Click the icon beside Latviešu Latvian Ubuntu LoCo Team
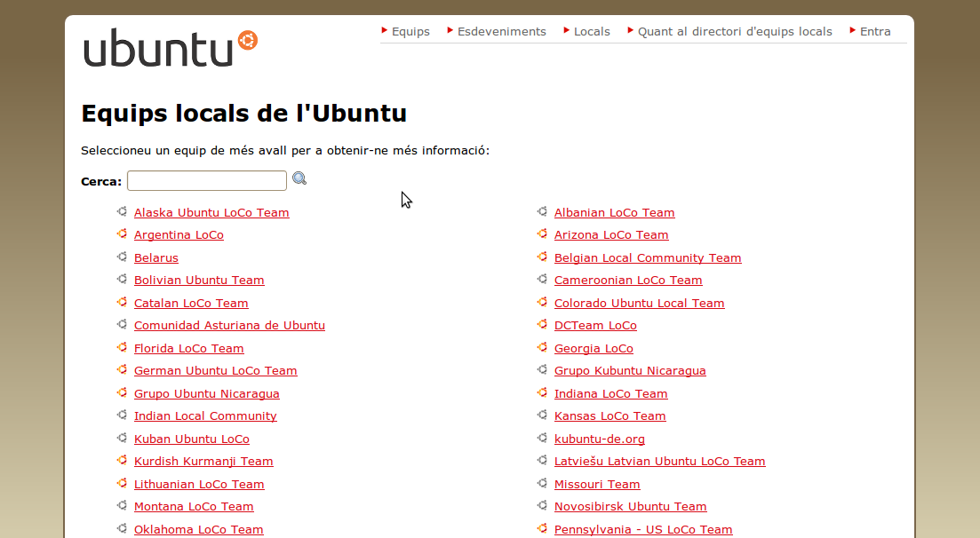Image resolution: width=980 pixels, height=538 pixels. [542, 461]
